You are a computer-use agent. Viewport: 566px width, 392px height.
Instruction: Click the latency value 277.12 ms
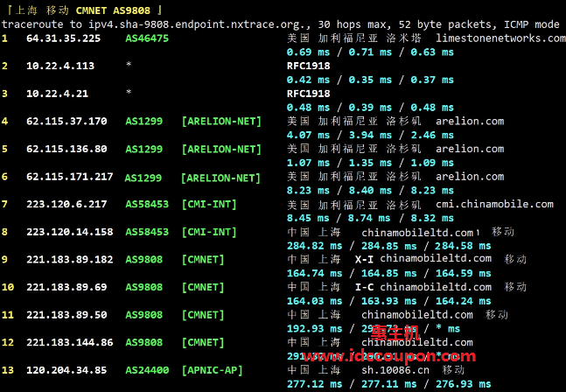tap(314, 384)
